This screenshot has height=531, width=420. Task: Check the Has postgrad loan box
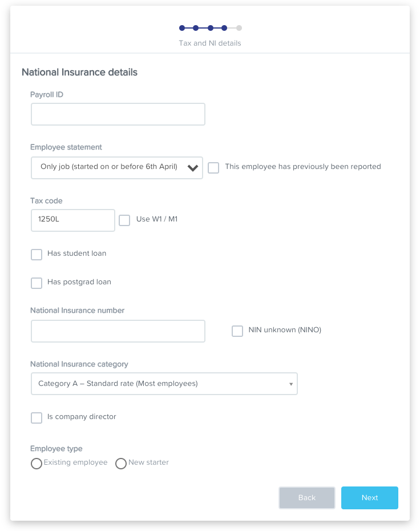coord(37,283)
